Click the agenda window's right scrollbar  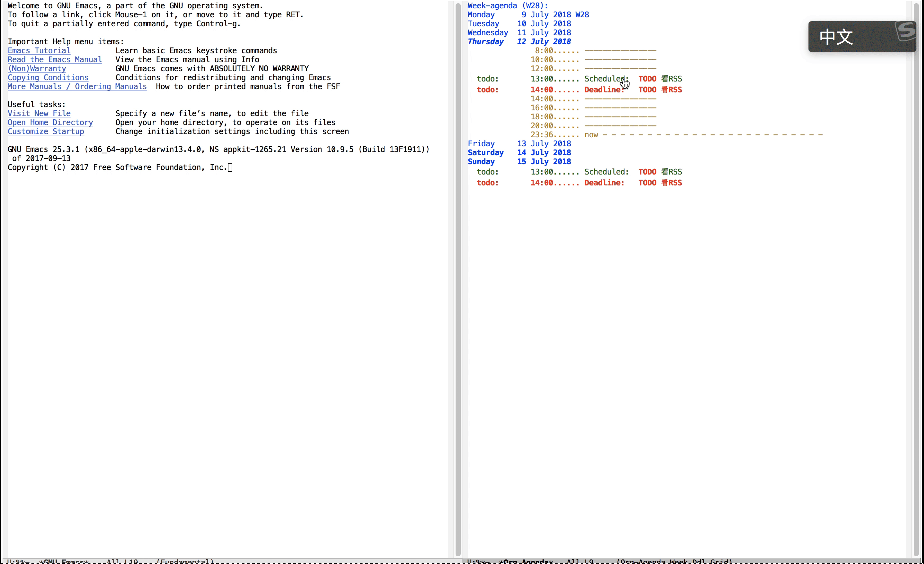(x=916, y=279)
